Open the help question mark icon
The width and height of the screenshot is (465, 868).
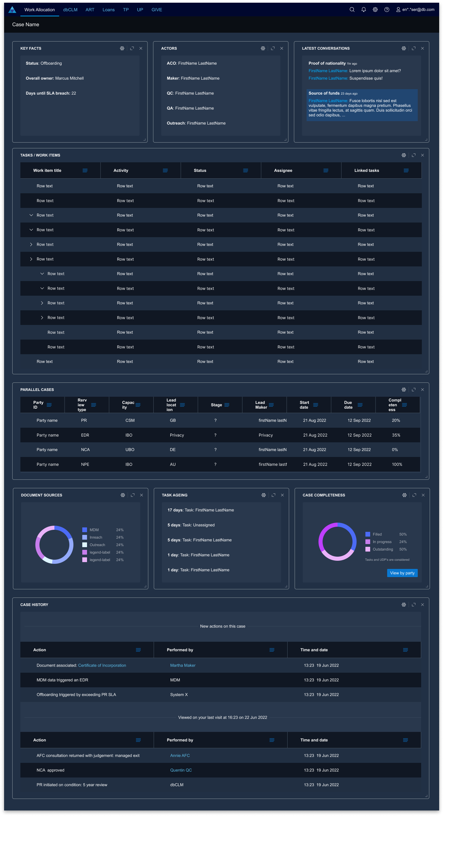pyautogui.click(x=387, y=10)
